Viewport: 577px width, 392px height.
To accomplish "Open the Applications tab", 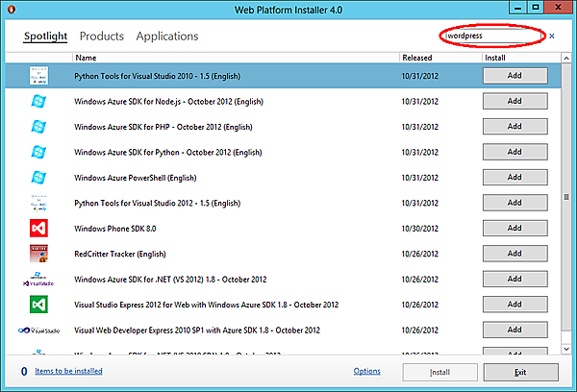I will tap(167, 37).
